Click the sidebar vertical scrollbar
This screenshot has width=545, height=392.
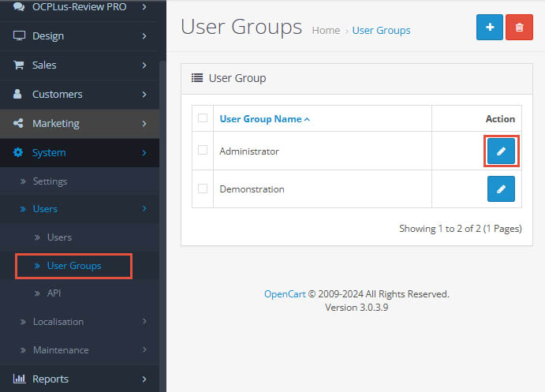tap(162, 226)
